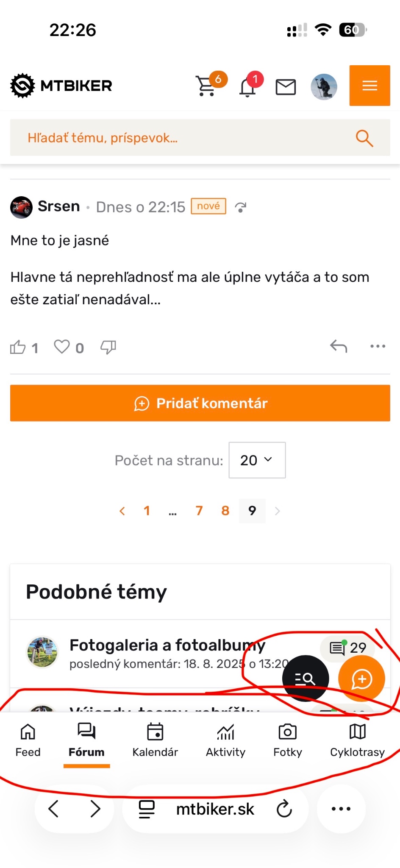Switch to the Kalendár tab
This screenshot has width=400, height=868.
[155, 740]
